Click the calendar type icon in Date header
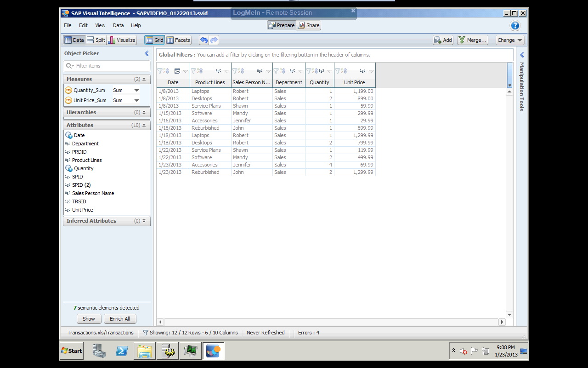The height and width of the screenshot is (368, 588). click(x=177, y=71)
